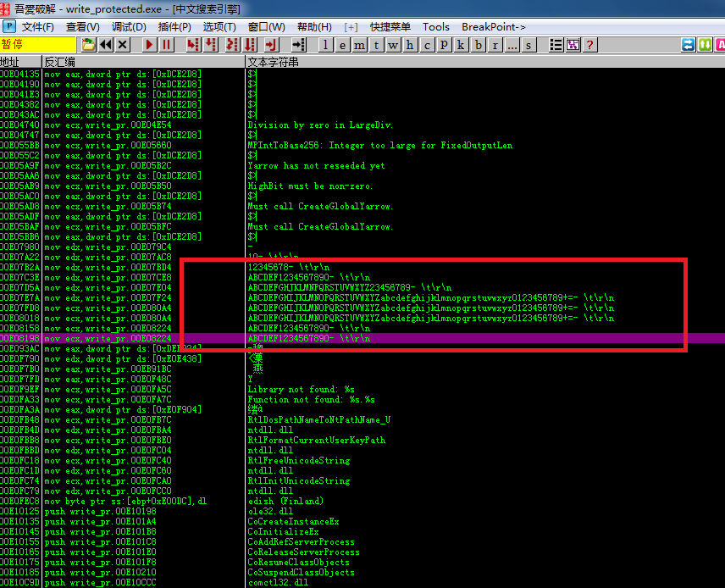Restart the program with the rewind icon

click(x=106, y=45)
